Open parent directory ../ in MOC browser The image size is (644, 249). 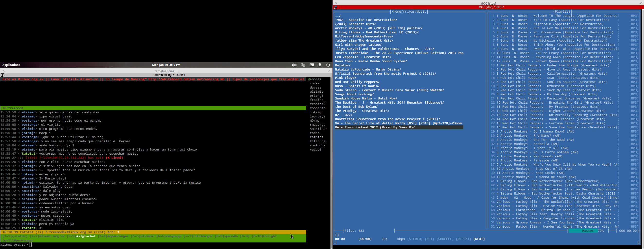tap(338, 16)
